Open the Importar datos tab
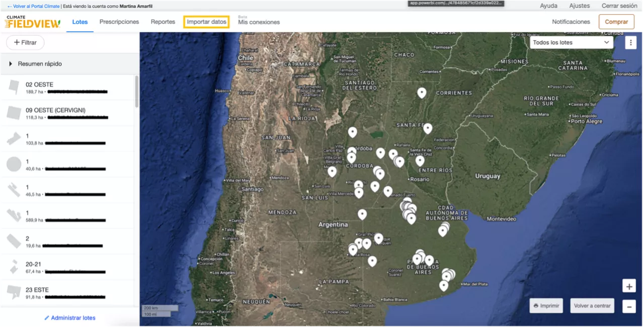This screenshot has width=644, height=328. [206, 22]
